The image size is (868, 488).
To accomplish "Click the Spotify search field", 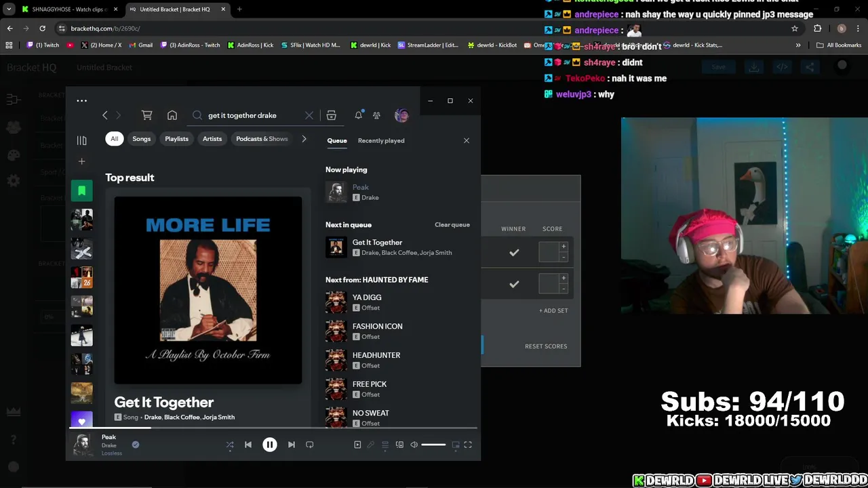I will [252, 115].
